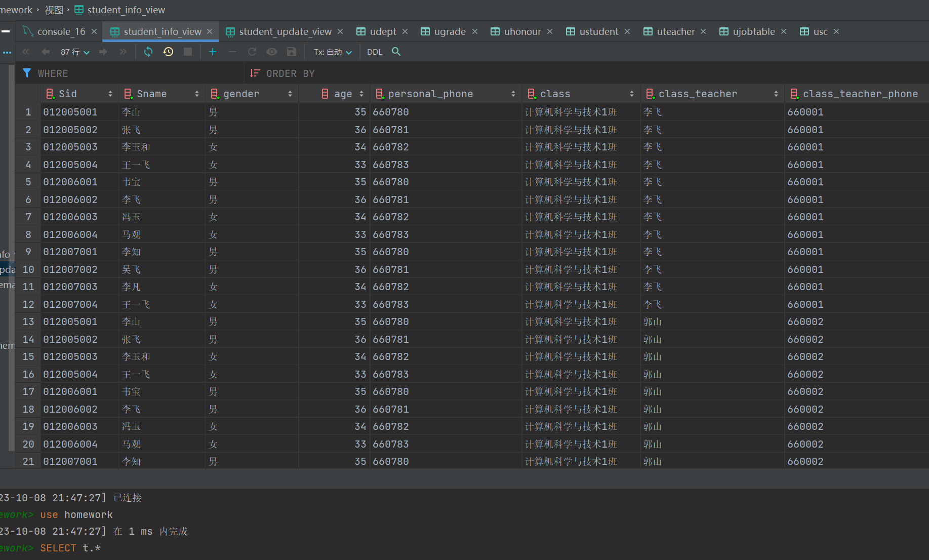Viewport: 929px width, 560px height.
Task: Sort by the class_teacher column arrows
Action: (x=776, y=94)
